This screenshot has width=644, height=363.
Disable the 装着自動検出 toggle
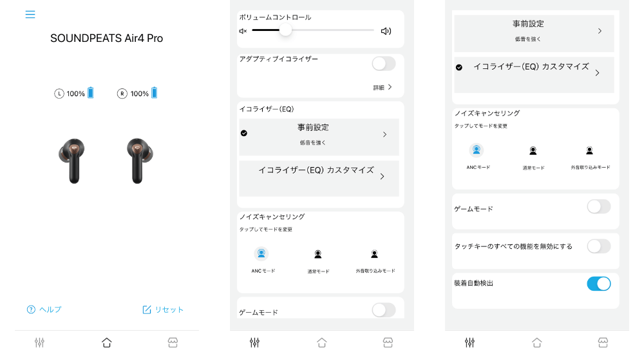coord(599,284)
